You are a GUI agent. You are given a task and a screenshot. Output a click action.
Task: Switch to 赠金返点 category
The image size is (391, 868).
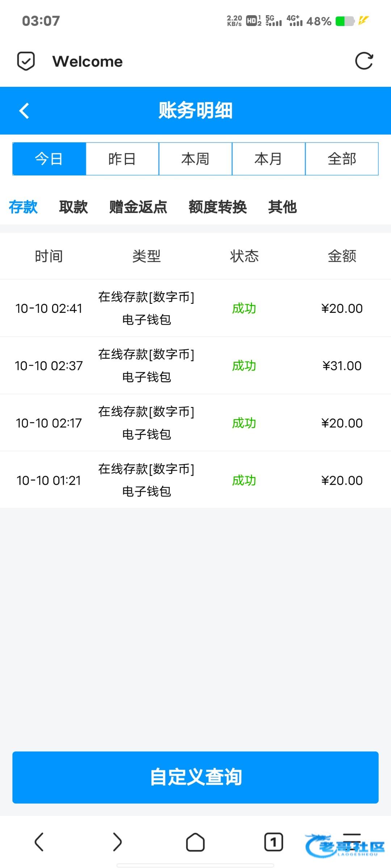(x=138, y=207)
